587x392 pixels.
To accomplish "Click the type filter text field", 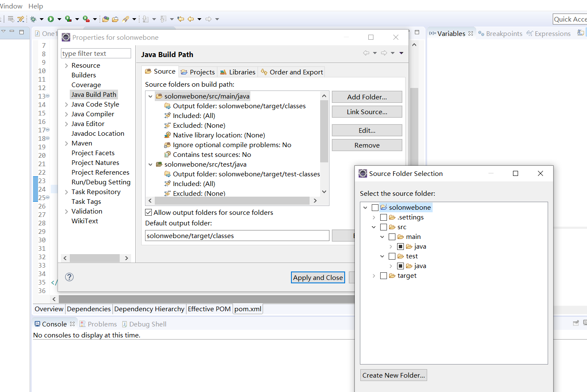I will tap(96, 53).
